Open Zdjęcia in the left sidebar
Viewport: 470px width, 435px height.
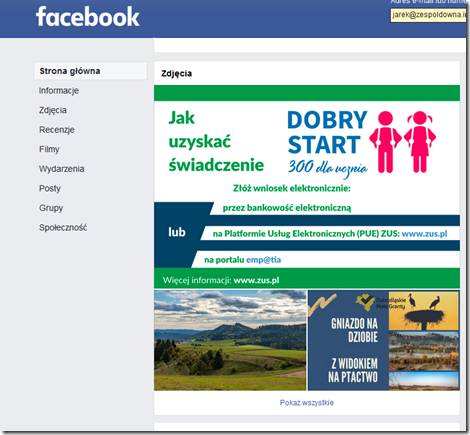[53, 110]
